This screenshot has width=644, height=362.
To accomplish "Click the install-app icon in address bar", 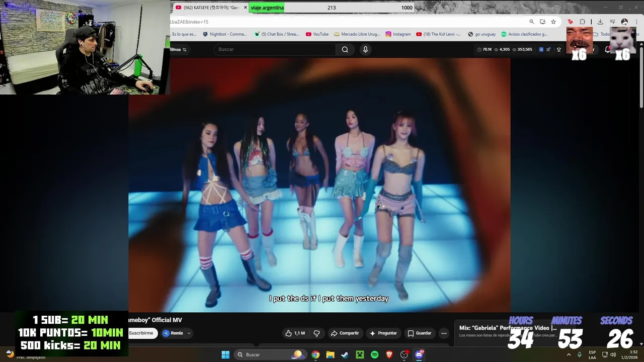I will 542,22.
